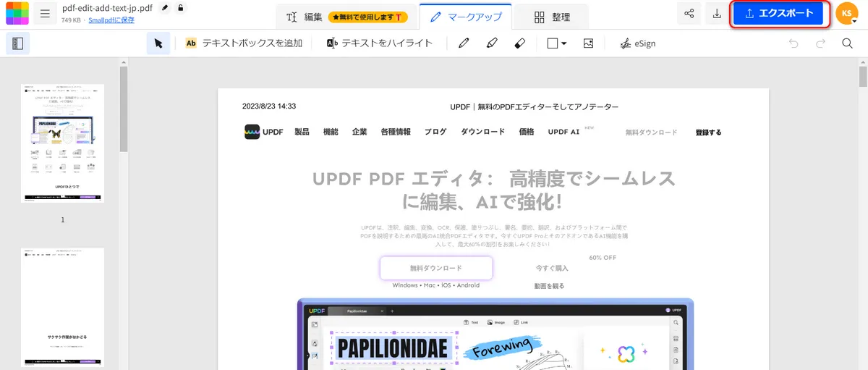868x370 pixels.
Task: Switch to the 整理 tab
Action: point(550,16)
